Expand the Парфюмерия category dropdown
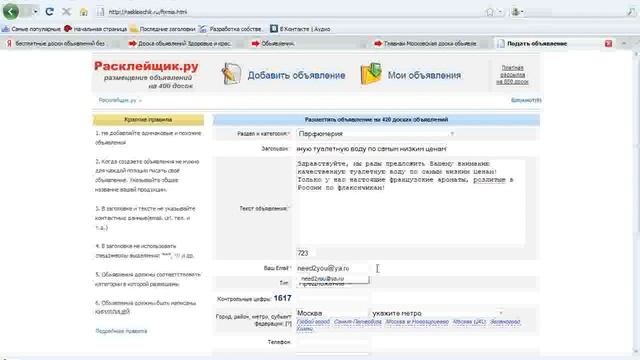 point(376,133)
